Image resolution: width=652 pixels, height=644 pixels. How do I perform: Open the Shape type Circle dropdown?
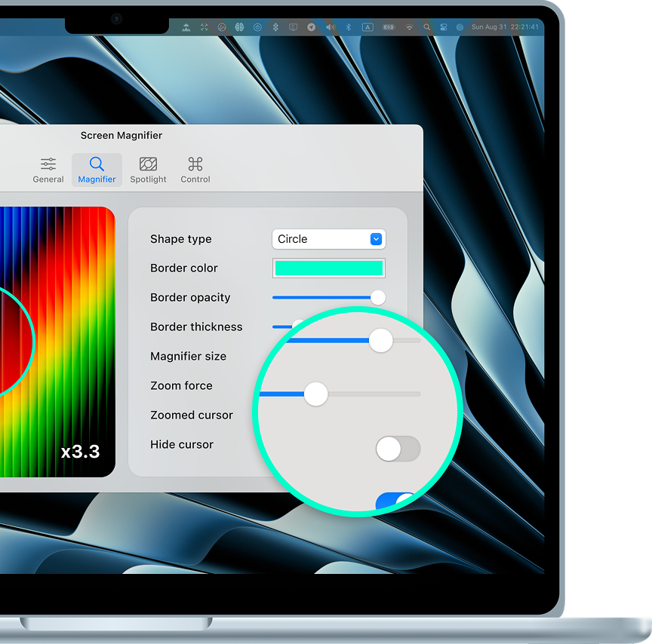[328, 239]
